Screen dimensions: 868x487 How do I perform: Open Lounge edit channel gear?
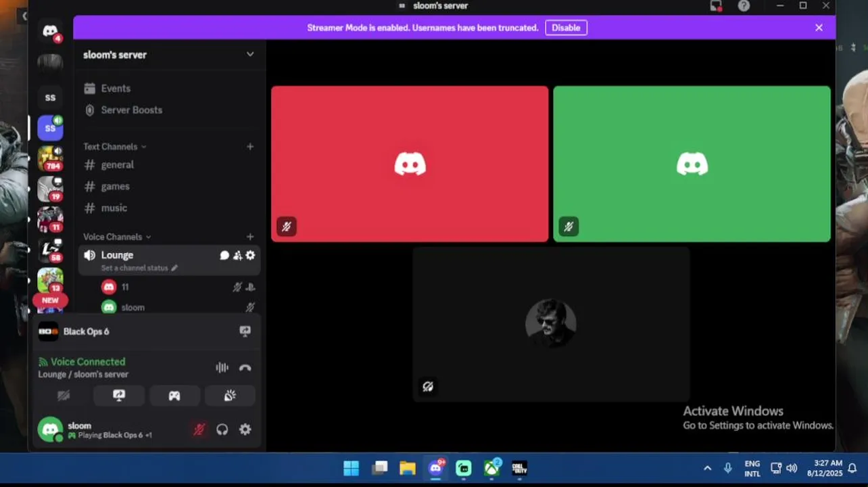250,256
